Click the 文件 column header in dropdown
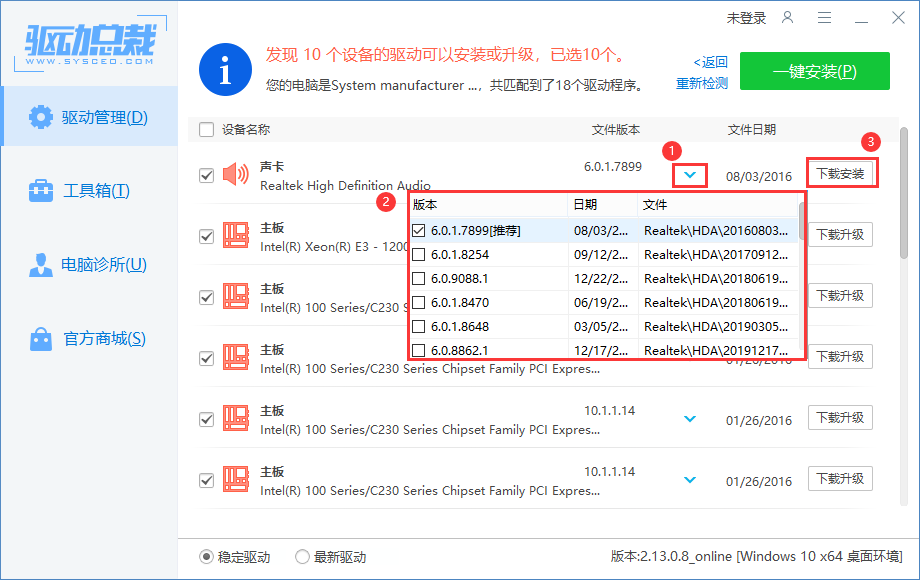The width and height of the screenshot is (920, 580). (718, 205)
